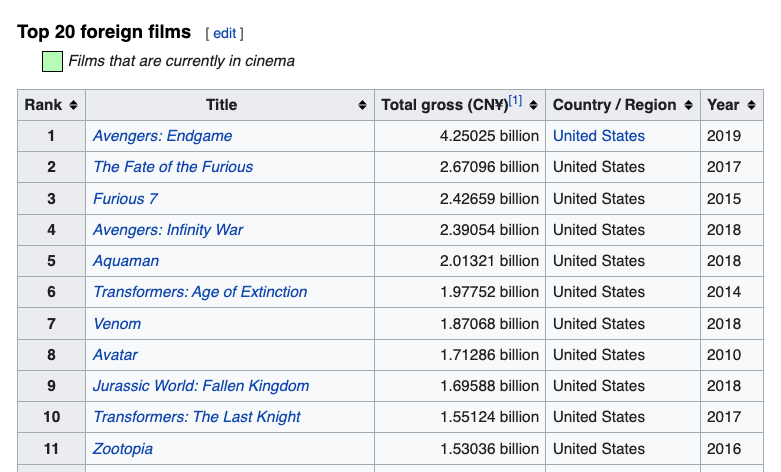Sort table by Title column arrows

click(x=362, y=105)
